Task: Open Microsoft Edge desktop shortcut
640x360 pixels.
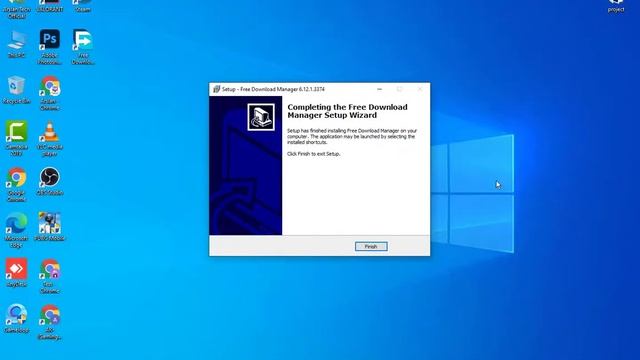Action: (16, 230)
